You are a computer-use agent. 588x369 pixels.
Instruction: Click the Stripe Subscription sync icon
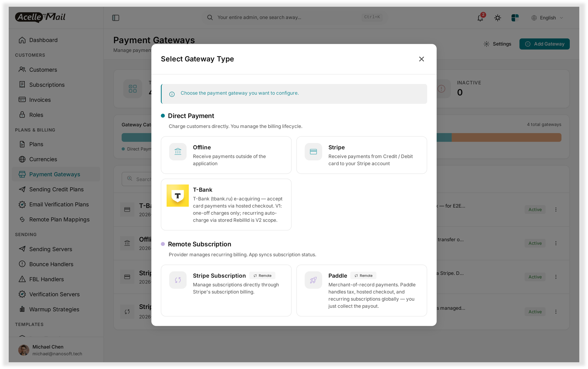[x=178, y=280]
